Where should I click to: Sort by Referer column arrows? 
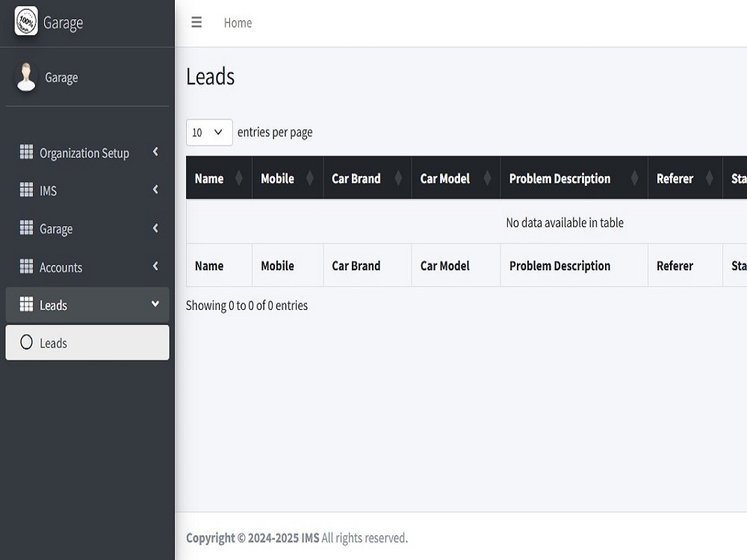point(710,178)
